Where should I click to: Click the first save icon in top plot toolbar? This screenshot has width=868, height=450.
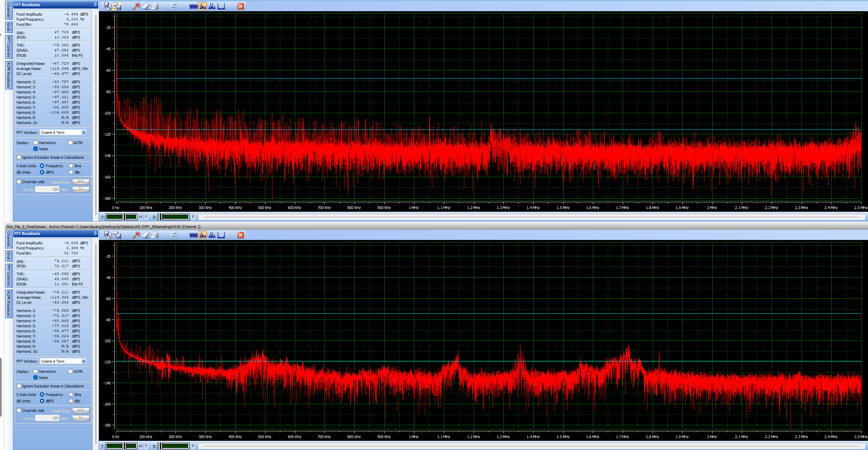pyautogui.click(x=108, y=6)
